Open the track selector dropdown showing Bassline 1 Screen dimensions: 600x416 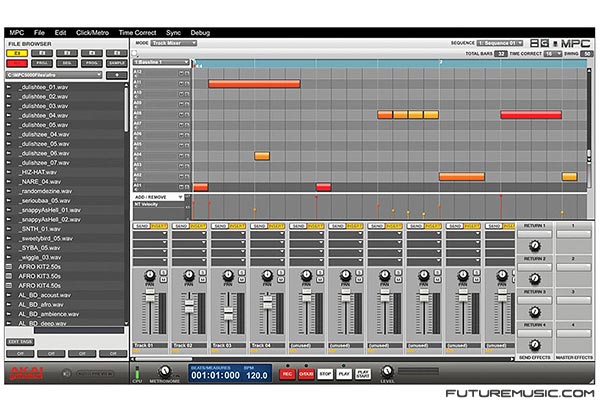[x=161, y=62]
